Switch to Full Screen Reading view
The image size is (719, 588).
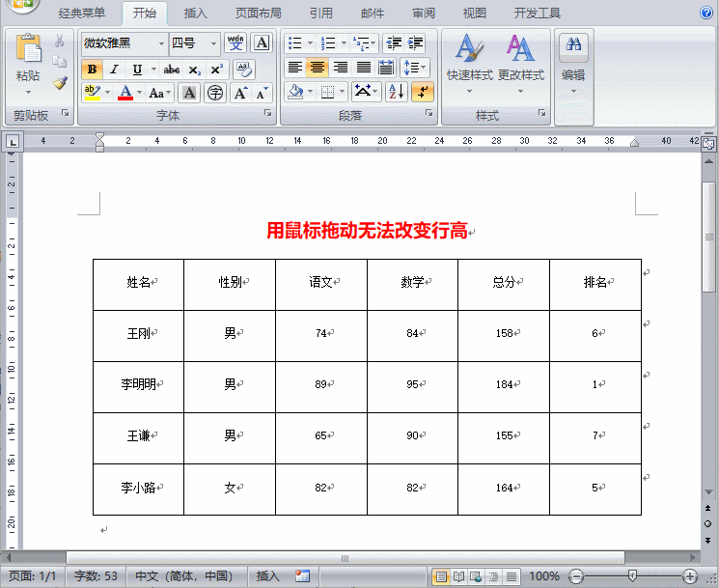[x=458, y=576]
